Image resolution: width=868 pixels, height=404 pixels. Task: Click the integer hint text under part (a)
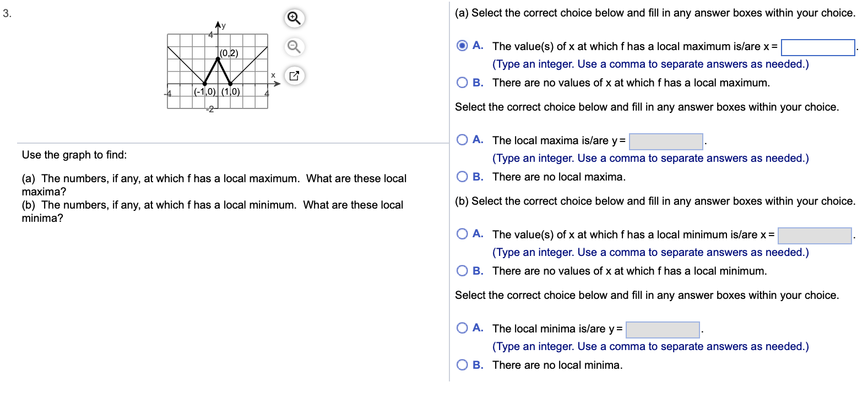[x=650, y=64]
